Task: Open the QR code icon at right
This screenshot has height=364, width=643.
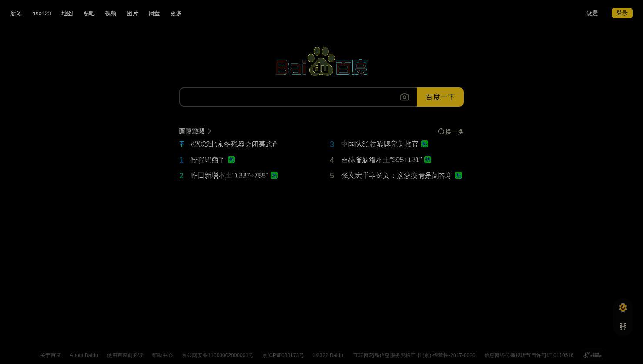Action: tap(623, 326)
